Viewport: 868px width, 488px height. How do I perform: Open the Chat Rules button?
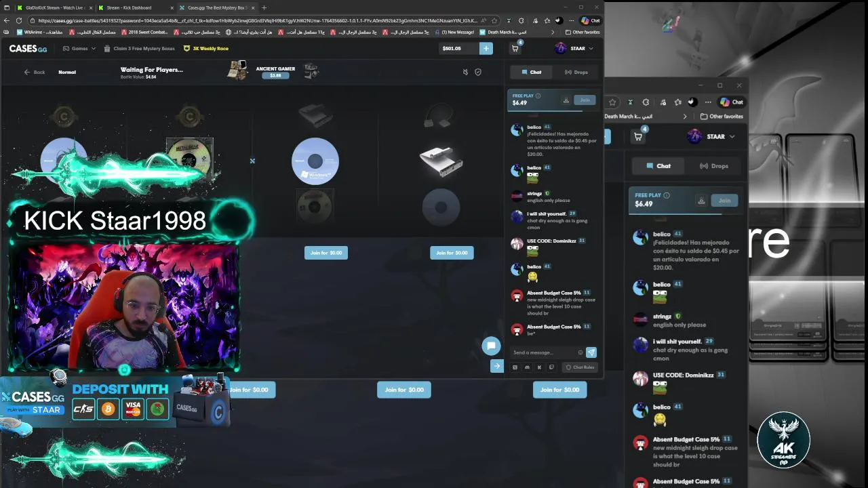pyautogui.click(x=580, y=367)
